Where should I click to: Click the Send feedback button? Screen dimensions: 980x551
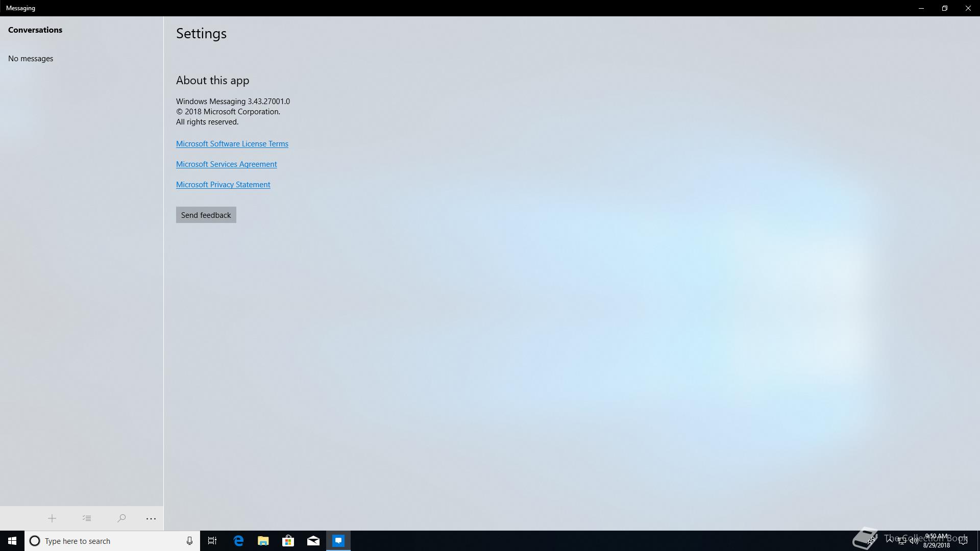[x=206, y=215]
